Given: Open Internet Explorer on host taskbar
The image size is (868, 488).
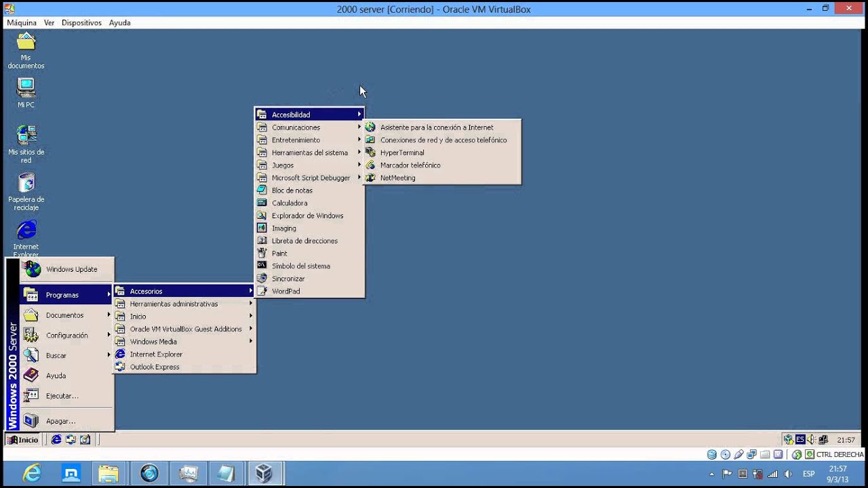Looking at the screenshot, I should tap(32, 474).
